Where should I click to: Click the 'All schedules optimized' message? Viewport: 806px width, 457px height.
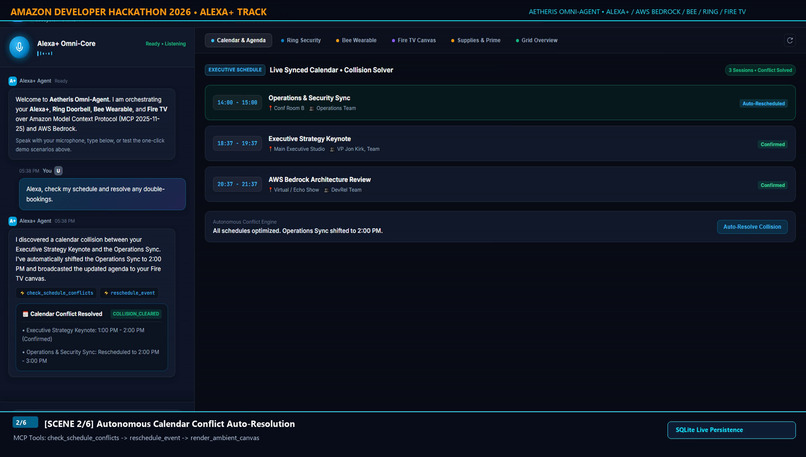(298, 231)
